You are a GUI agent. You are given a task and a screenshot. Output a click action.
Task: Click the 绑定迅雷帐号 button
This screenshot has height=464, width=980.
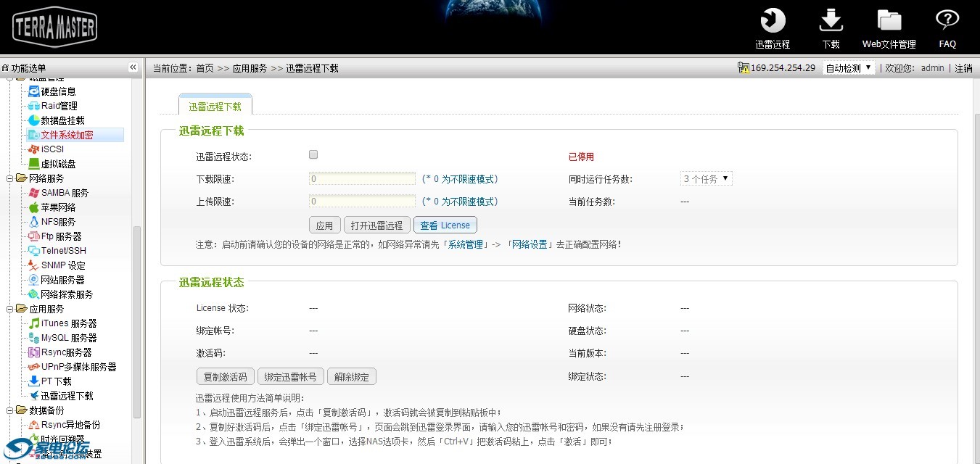click(291, 377)
